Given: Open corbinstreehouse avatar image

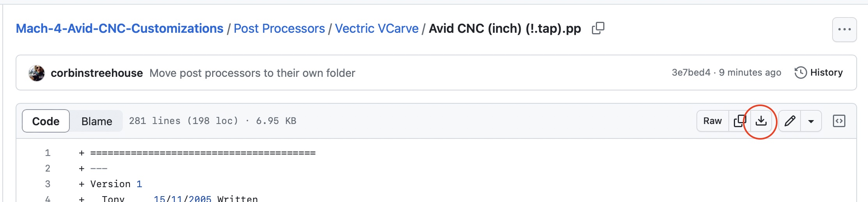Looking at the screenshot, I should click(37, 73).
